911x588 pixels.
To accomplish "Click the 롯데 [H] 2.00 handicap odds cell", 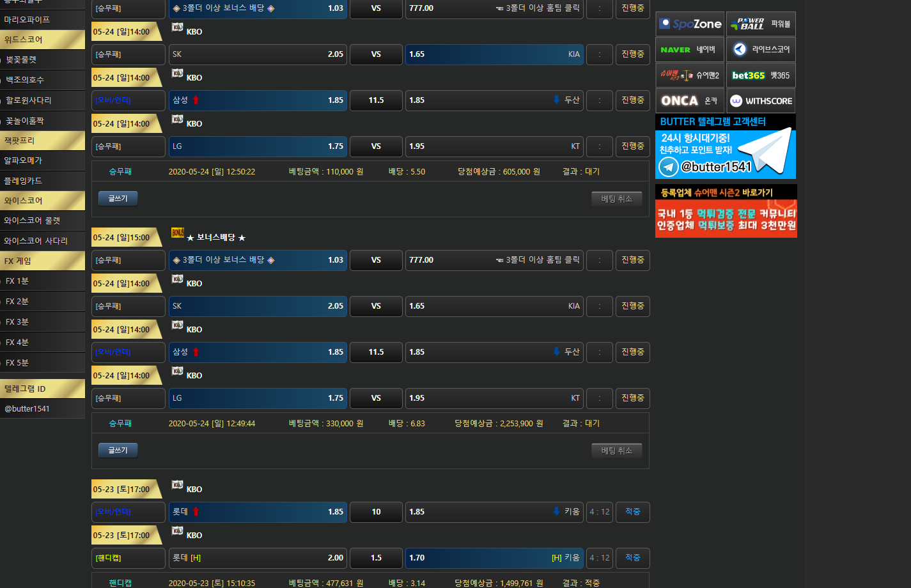I will pos(258,558).
